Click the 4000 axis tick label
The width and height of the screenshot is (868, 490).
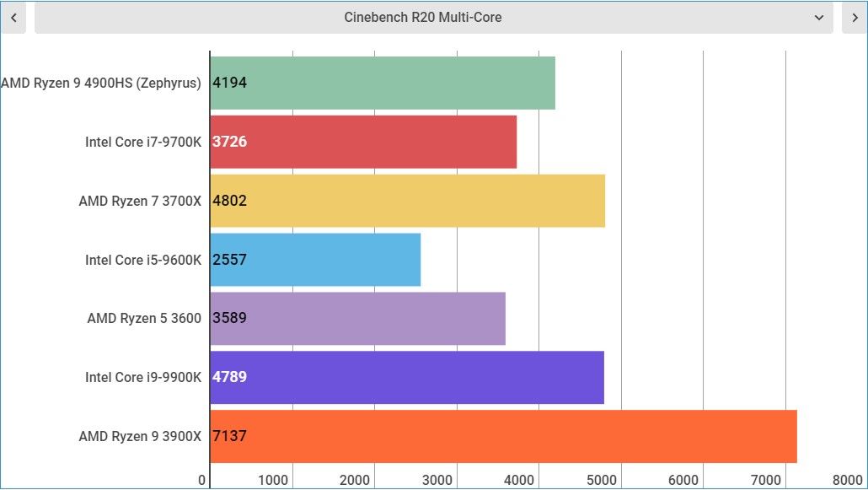[x=519, y=480]
